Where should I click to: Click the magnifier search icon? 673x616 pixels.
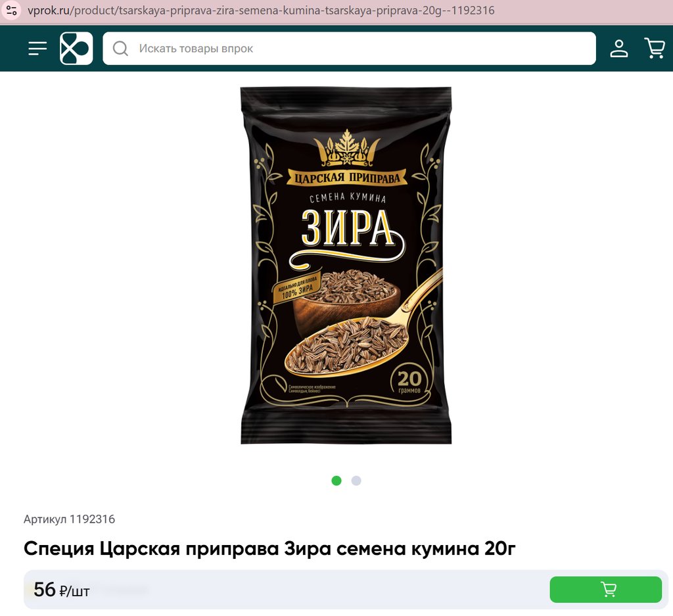point(121,49)
